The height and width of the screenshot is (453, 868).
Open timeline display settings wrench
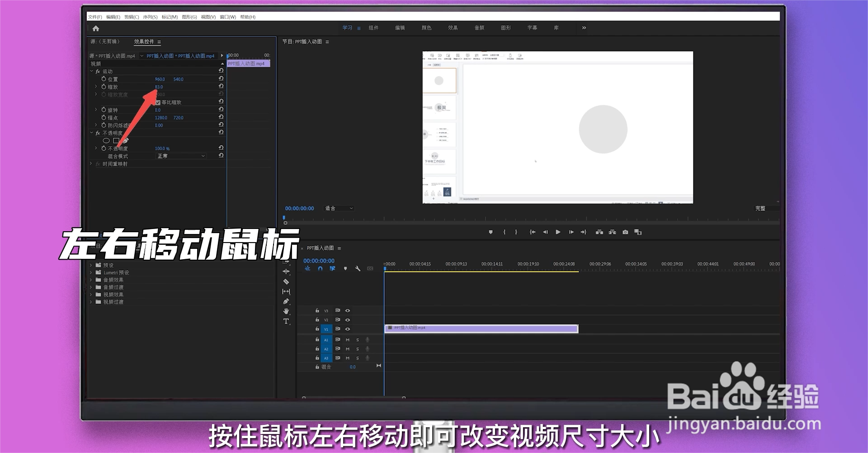(358, 268)
